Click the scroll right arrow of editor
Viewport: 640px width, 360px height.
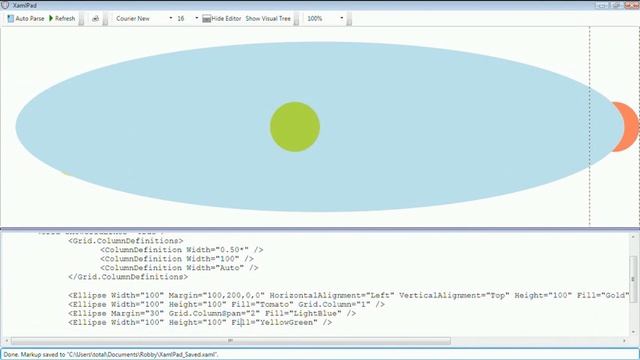pos(624,340)
